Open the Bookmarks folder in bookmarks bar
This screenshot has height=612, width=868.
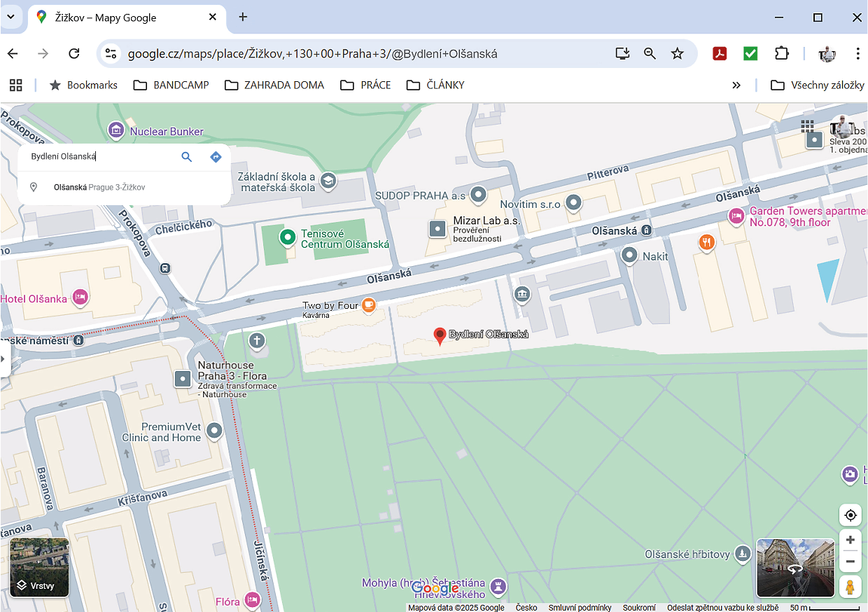[83, 85]
